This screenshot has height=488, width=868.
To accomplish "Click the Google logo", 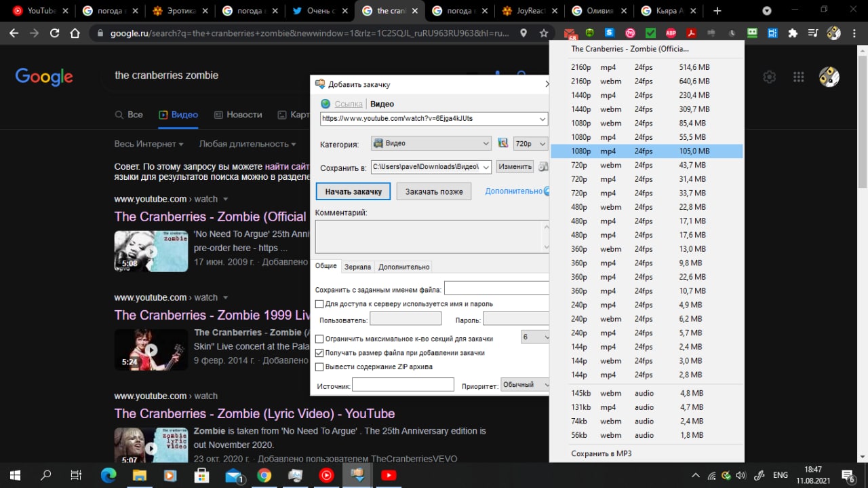I will coord(44,77).
